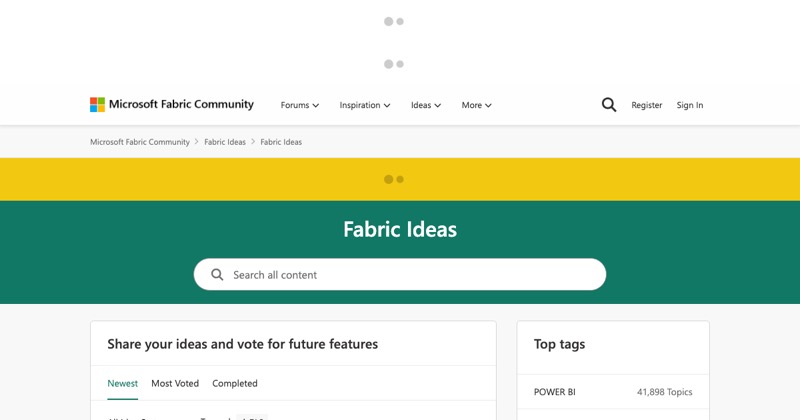Click the Register link
800x420 pixels.
[646, 105]
